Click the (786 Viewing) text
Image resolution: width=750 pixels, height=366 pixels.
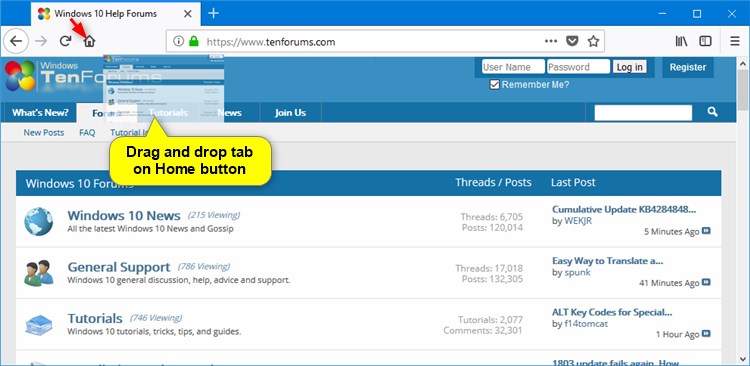click(204, 266)
